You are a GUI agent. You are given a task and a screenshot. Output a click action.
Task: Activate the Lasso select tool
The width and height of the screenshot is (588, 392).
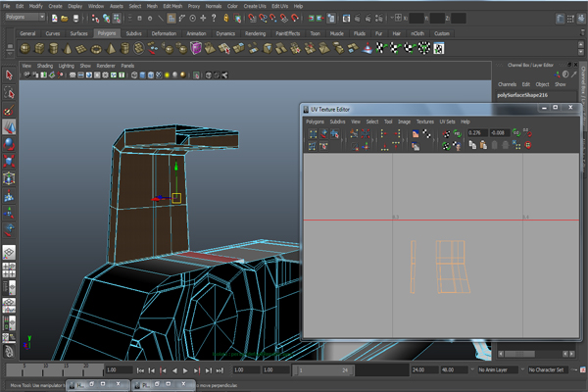[x=9, y=93]
